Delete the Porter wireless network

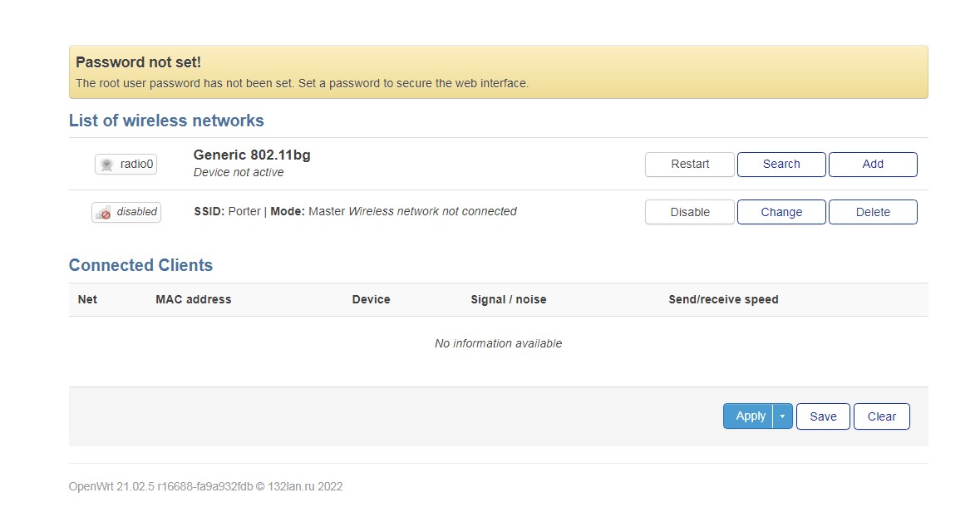tap(873, 212)
